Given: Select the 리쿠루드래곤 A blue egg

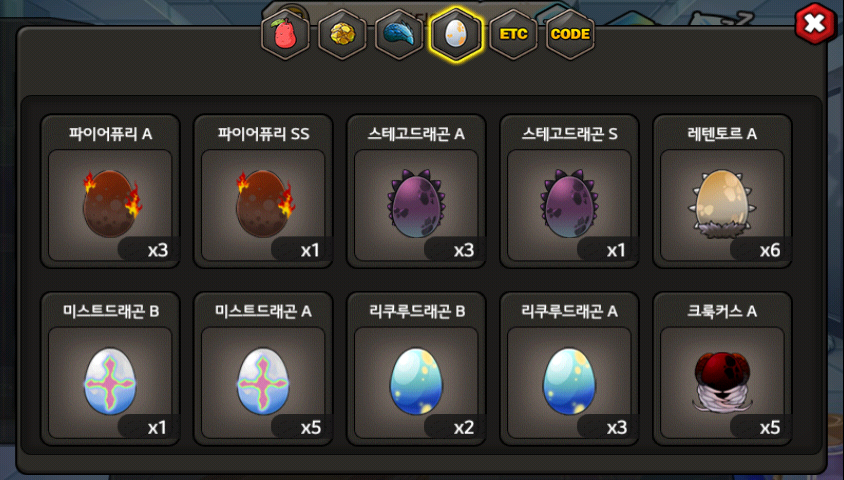Looking at the screenshot, I should click(x=569, y=369).
